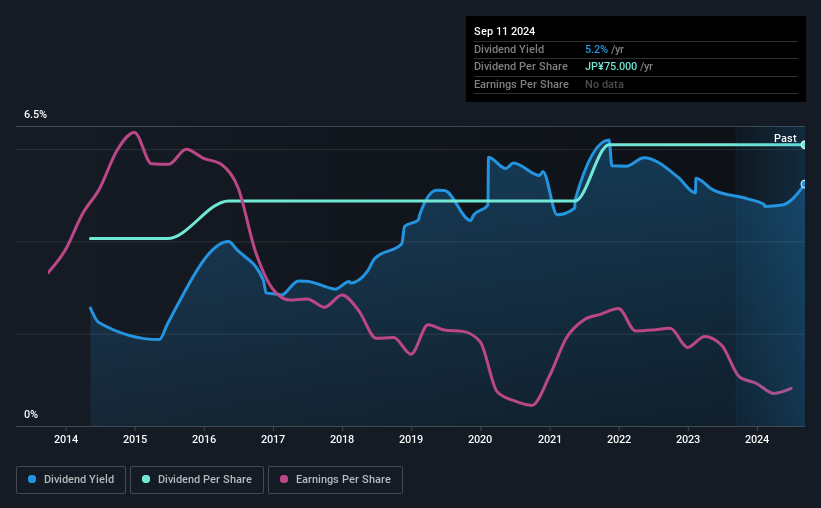Click the teal endpoint marker of the Dividend Per Share line

pos(804,145)
